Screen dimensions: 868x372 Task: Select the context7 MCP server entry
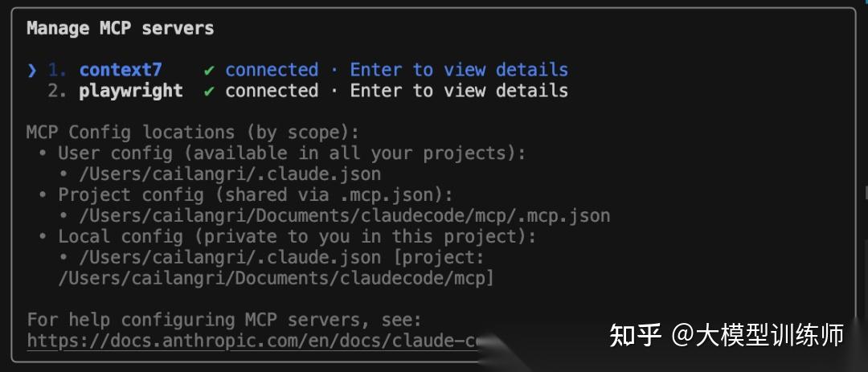coord(120,70)
